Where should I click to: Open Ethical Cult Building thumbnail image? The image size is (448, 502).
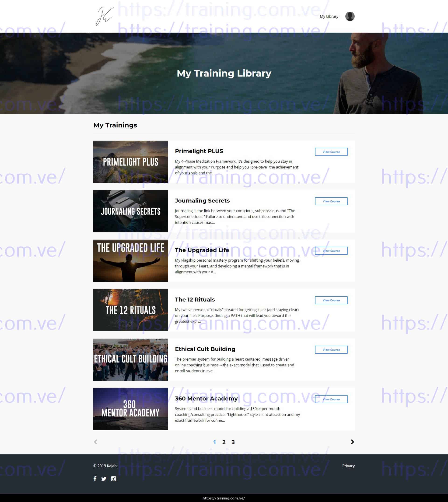(x=130, y=359)
